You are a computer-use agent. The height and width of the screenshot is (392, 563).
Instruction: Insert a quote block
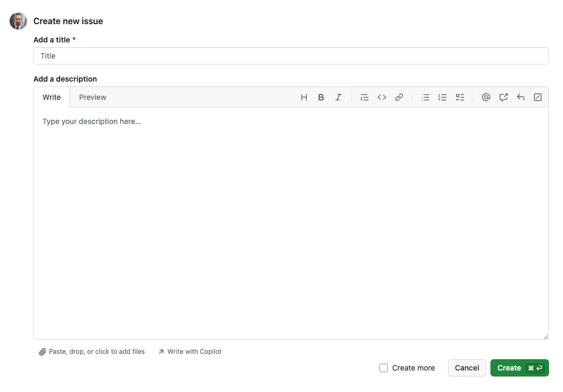click(365, 97)
